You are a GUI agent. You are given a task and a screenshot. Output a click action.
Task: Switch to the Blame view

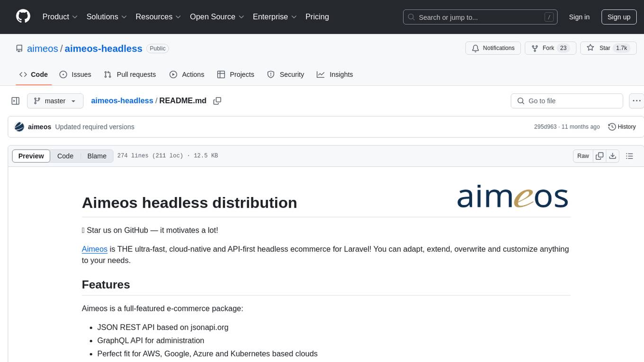click(x=97, y=156)
